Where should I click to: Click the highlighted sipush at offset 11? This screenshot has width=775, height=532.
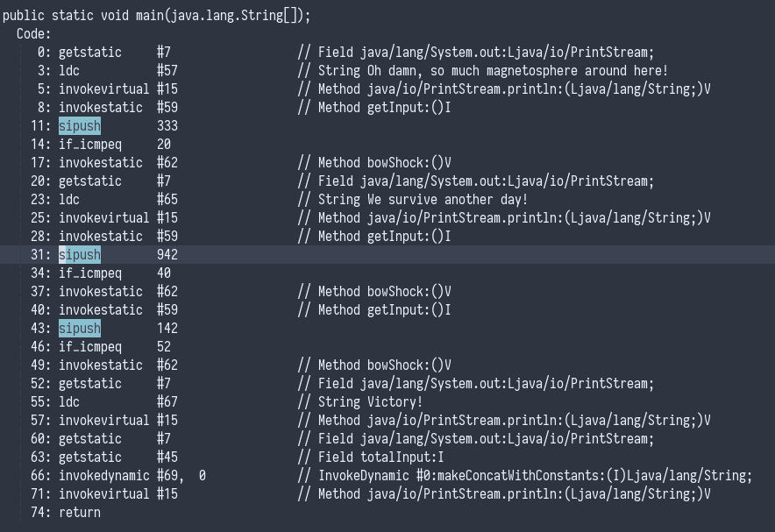(80, 125)
